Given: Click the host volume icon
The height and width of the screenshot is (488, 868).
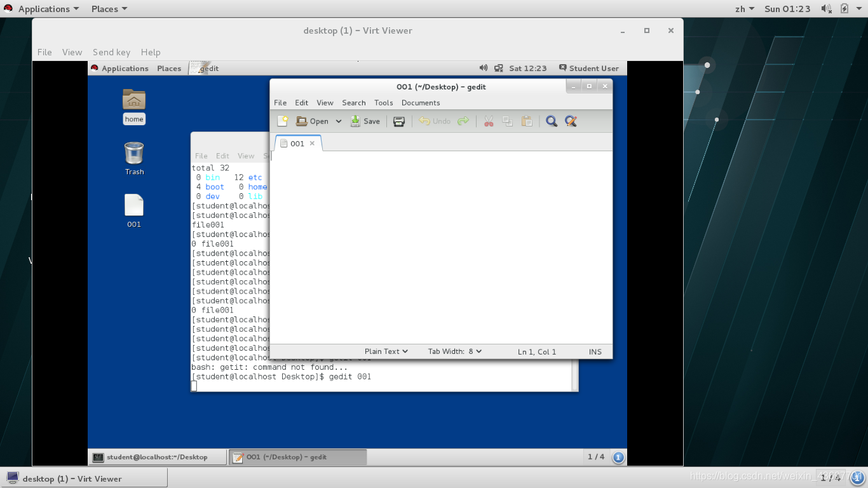Looking at the screenshot, I should (826, 9).
